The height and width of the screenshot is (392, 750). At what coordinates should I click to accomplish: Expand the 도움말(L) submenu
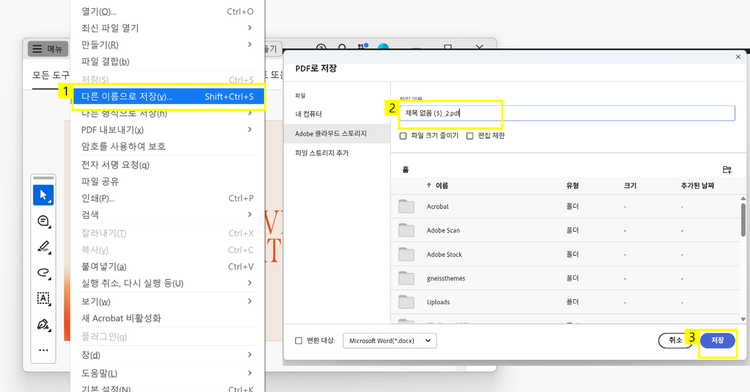tap(250, 373)
